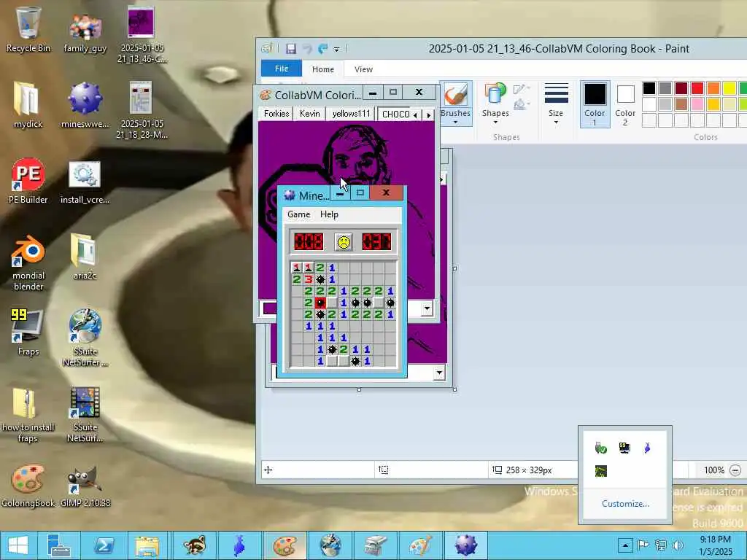747x560 pixels.
Task: Click the volume speaker icon in system tray
Action: tap(678, 545)
